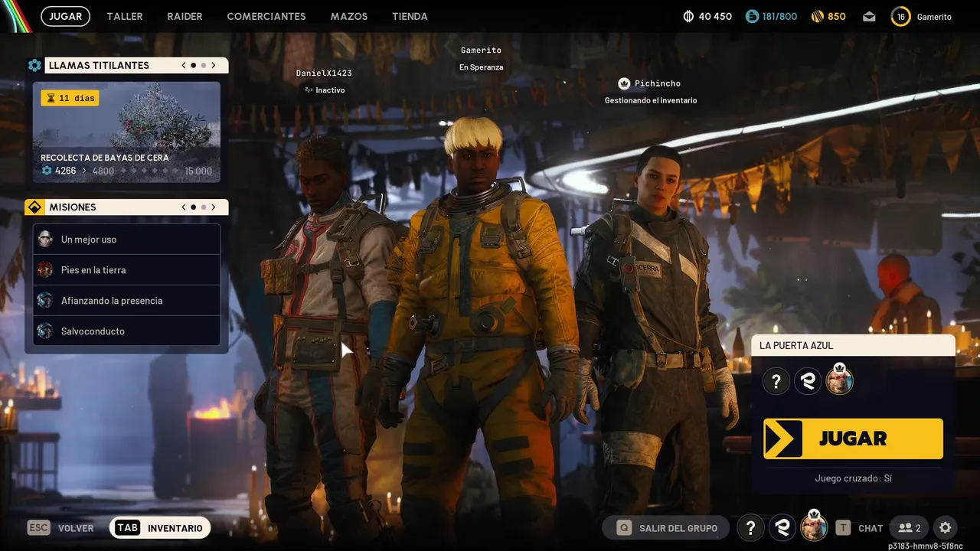
Task: Click bottom bar question mark party slot
Action: 750,528
